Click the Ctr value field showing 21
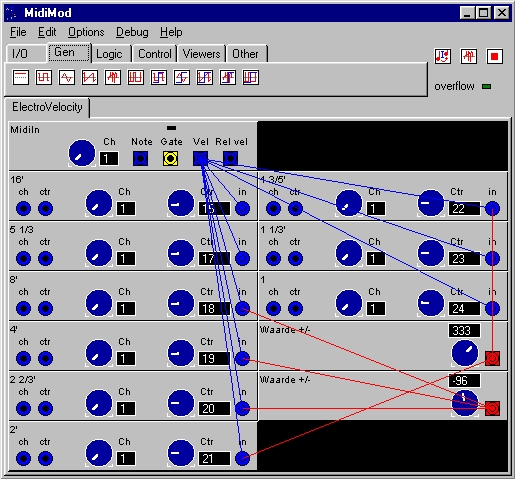The image size is (515, 479). (214, 459)
